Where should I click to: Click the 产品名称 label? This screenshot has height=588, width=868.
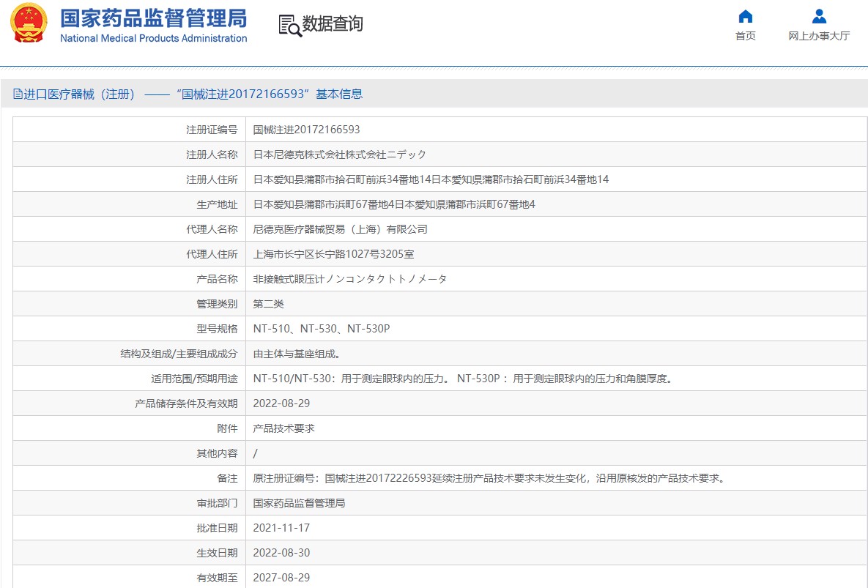[x=217, y=279]
